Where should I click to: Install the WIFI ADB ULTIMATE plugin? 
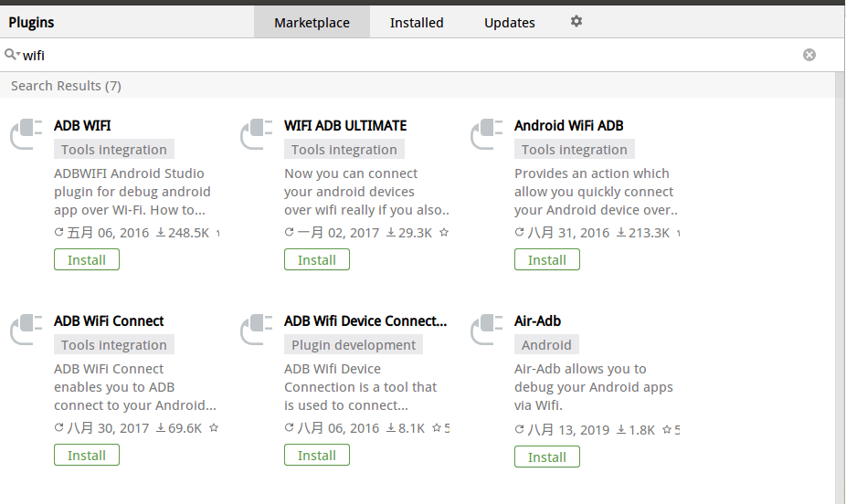click(x=317, y=260)
